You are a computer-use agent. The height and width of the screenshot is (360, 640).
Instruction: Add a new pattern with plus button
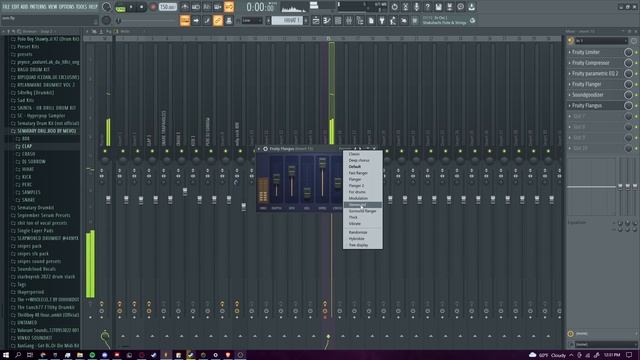(x=306, y=20)
